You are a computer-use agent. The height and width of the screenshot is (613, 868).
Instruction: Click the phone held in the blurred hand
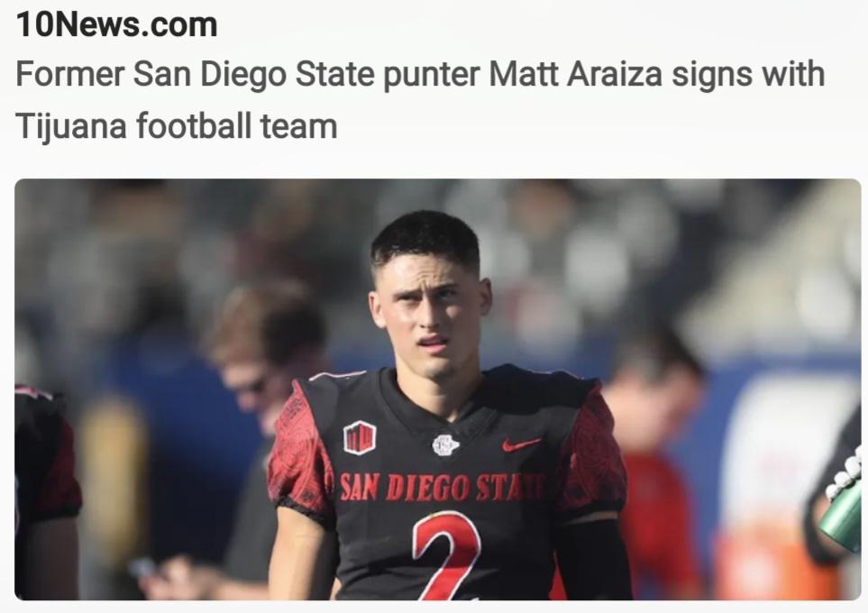[142, 568]
